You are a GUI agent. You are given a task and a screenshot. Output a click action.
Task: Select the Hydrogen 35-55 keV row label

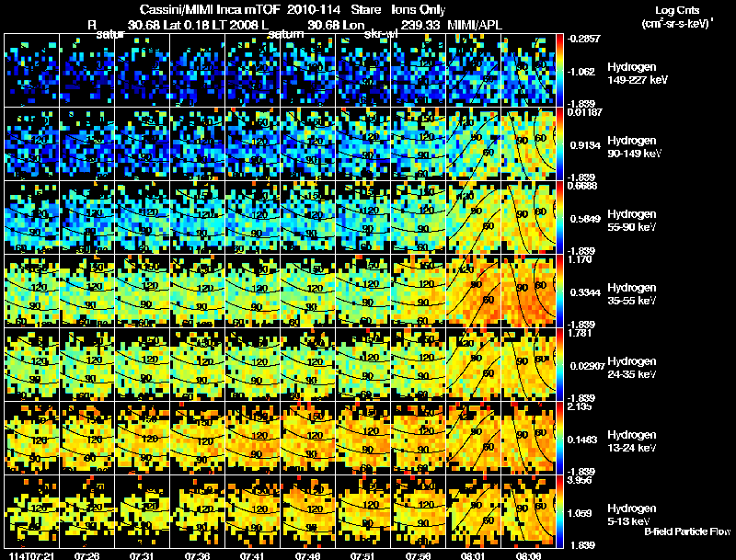click(632, 294)
